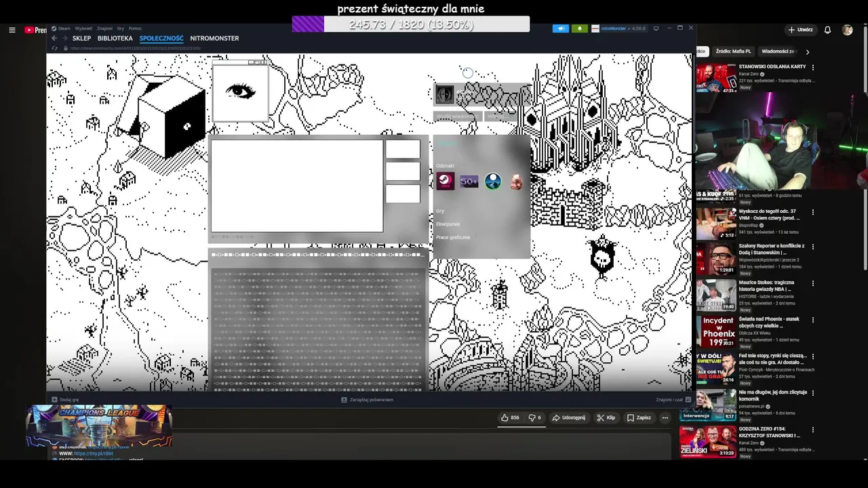Like the video with 856 likes
This screenshot has width=868, height=488.
click(510, 418)
